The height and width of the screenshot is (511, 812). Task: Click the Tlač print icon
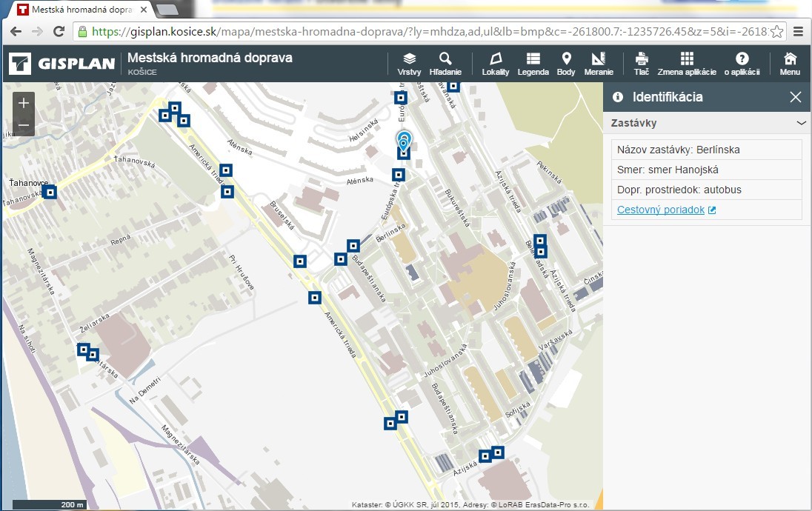(x=642, y=64)
